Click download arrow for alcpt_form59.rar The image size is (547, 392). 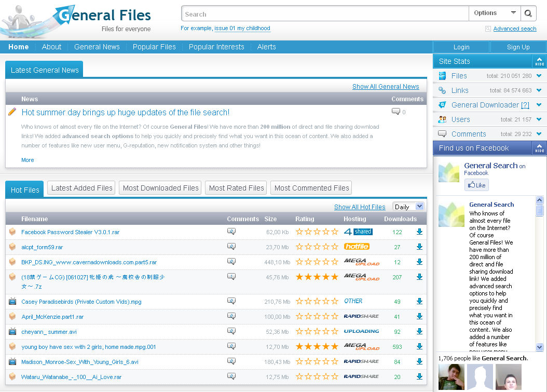(x=419, y=247)
